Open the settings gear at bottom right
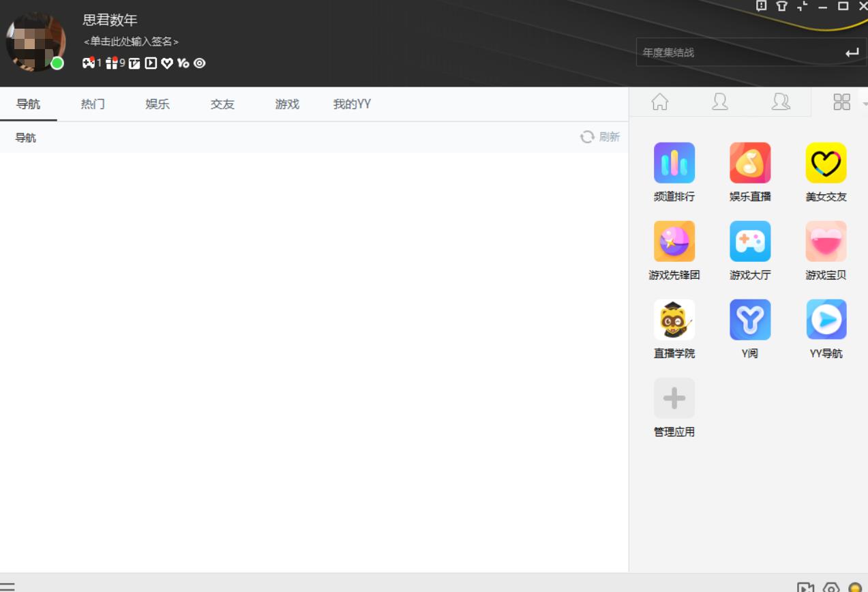 coord(831,588)
